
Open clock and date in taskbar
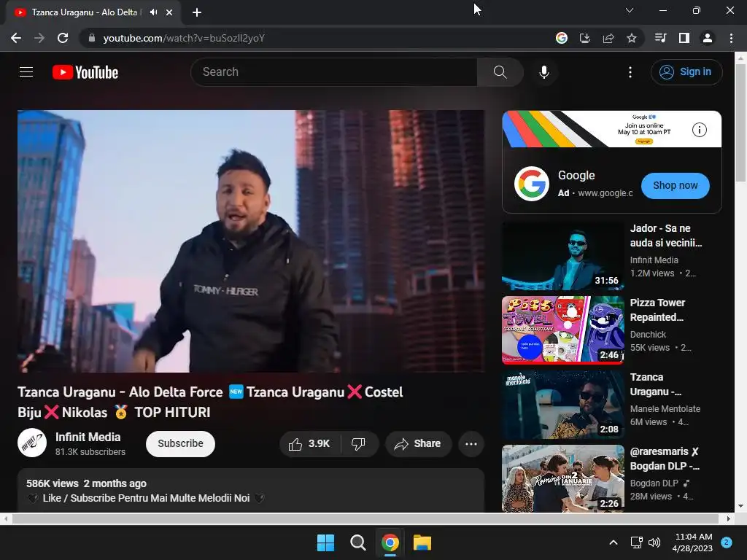pyautogui.click(x=692, y=542)
